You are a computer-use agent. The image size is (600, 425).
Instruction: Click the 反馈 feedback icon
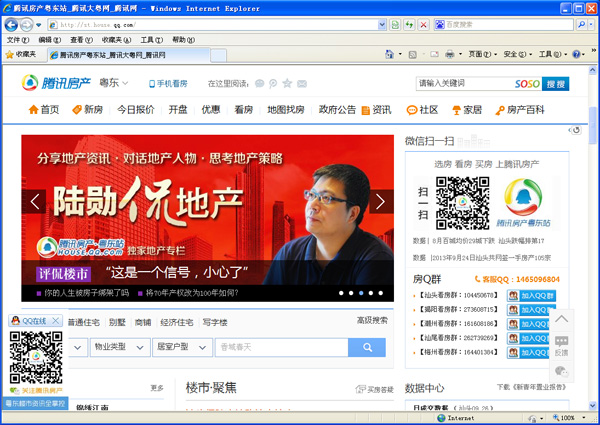[561, 346]
